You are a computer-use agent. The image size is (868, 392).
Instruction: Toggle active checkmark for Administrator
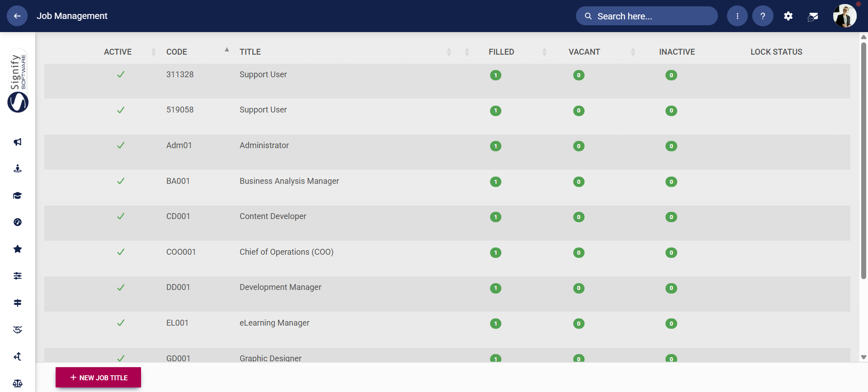pos(121,145)
